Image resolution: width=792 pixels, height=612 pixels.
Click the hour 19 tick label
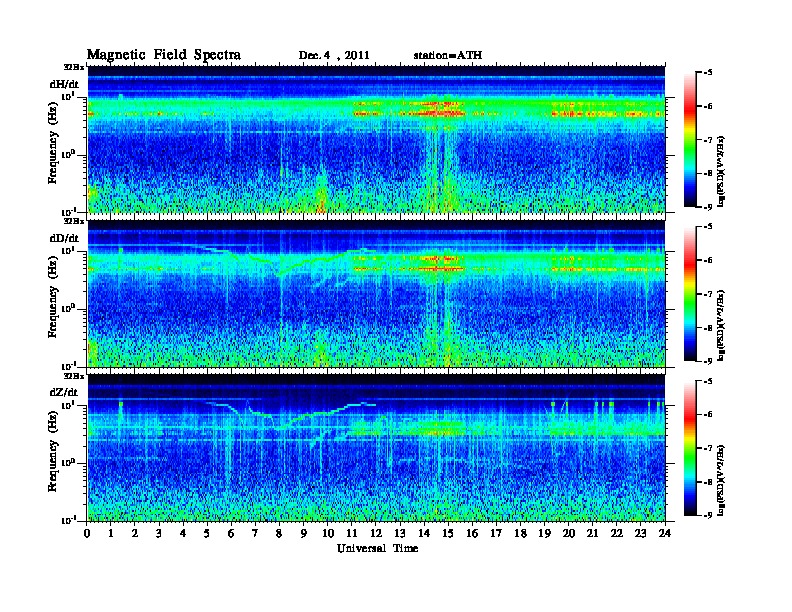point(544,533)
